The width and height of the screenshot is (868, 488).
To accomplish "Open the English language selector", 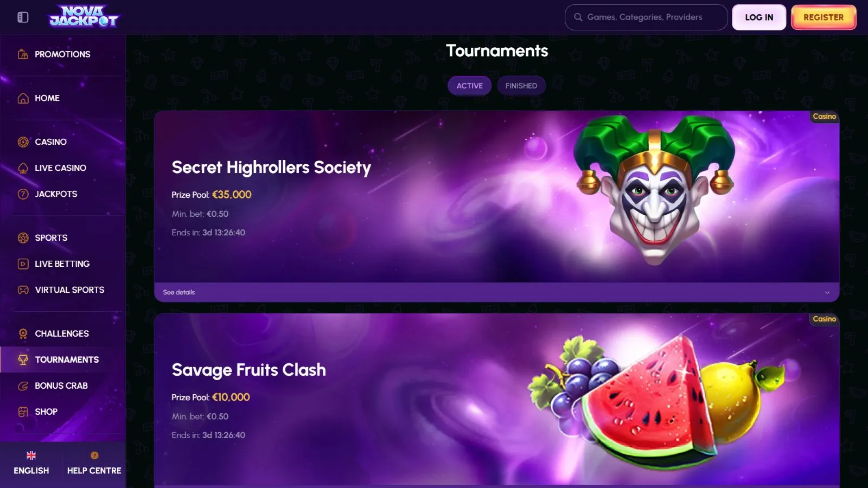I will [31, 464].
